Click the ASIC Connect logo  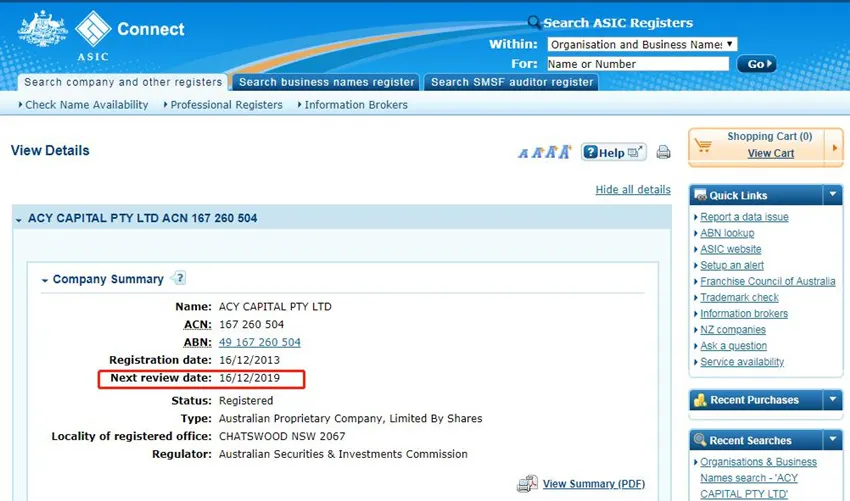[x=101, y=35]
